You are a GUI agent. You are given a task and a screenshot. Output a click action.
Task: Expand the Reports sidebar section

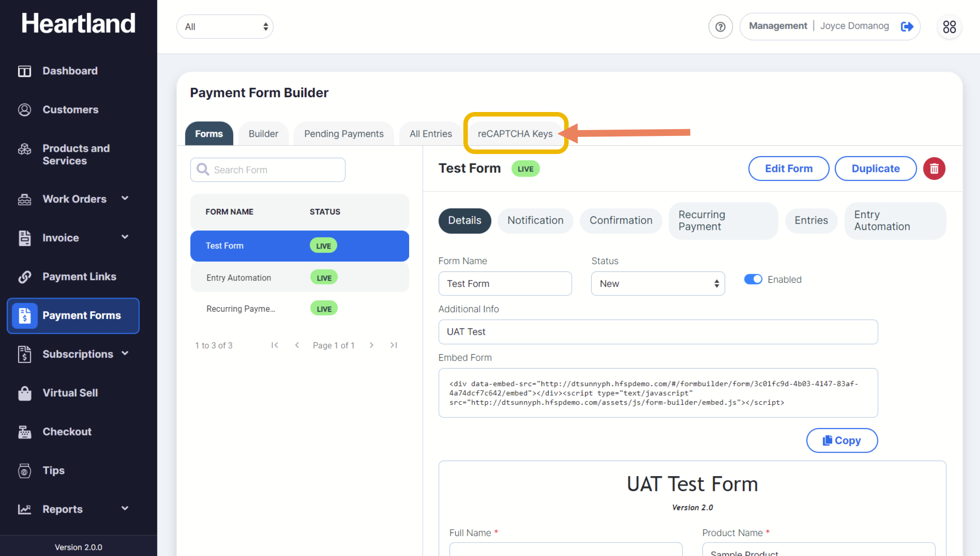coord(125,509)
